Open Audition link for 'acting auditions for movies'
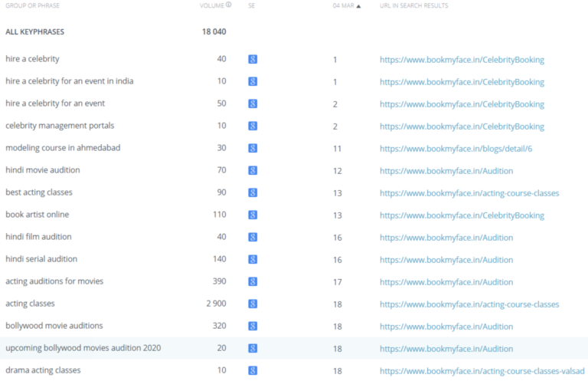This screenshot has width=588, height=381. 446,282
